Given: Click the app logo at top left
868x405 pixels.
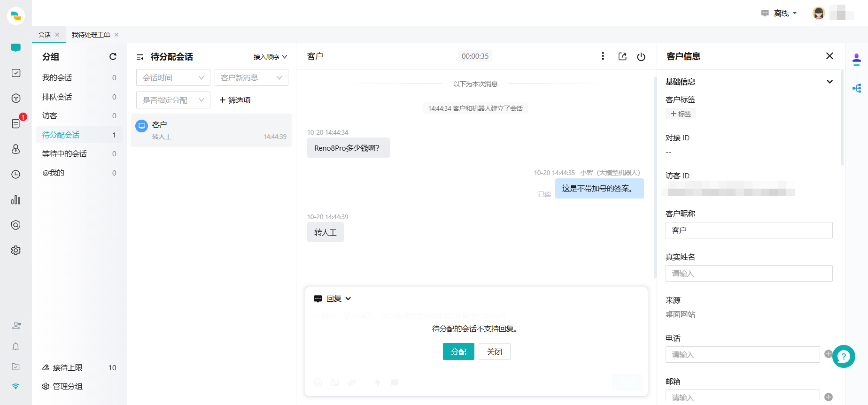Looking at the screenshot, I should pos(16,16).
